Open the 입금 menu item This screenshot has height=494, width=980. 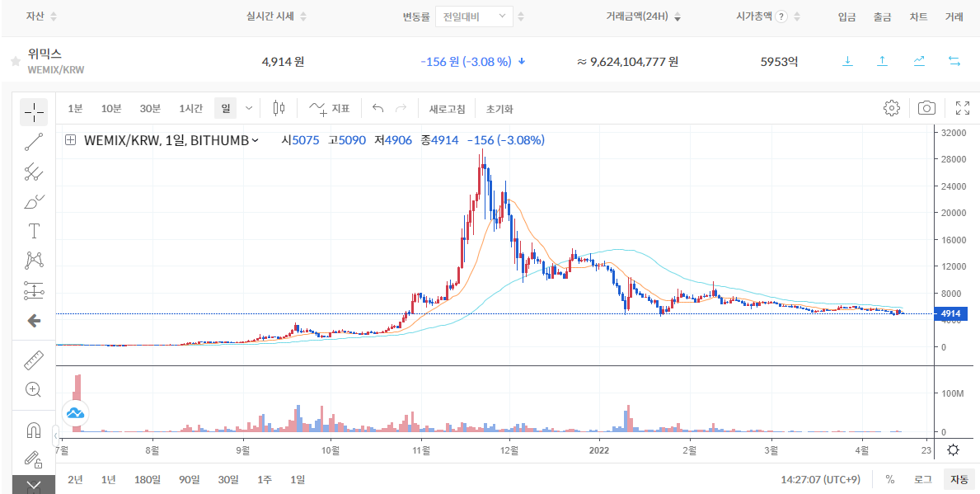point(846,16)
